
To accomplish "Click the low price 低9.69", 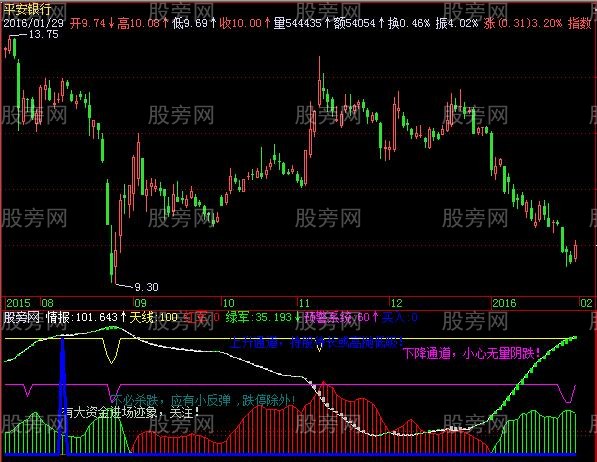I will click(190, 23).
